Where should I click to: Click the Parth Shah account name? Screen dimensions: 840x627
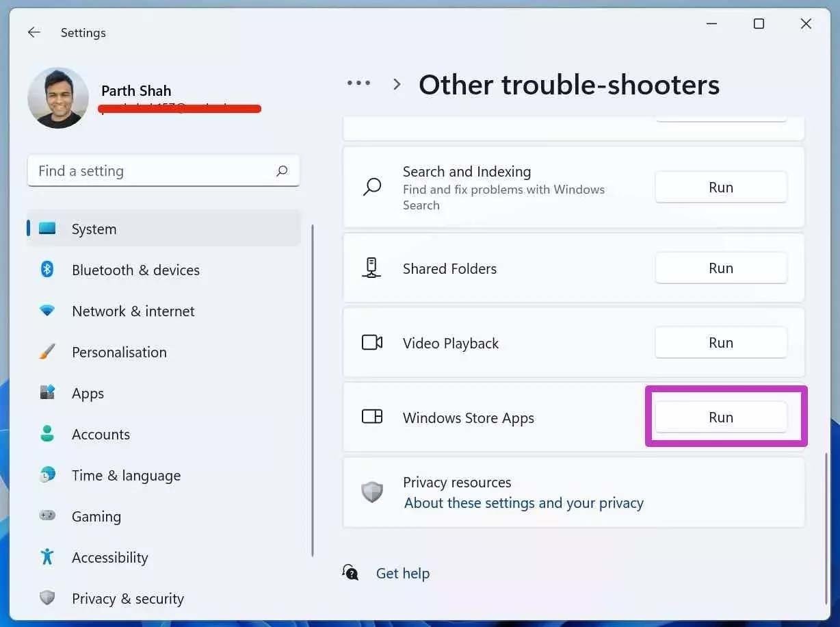point(136,90)
